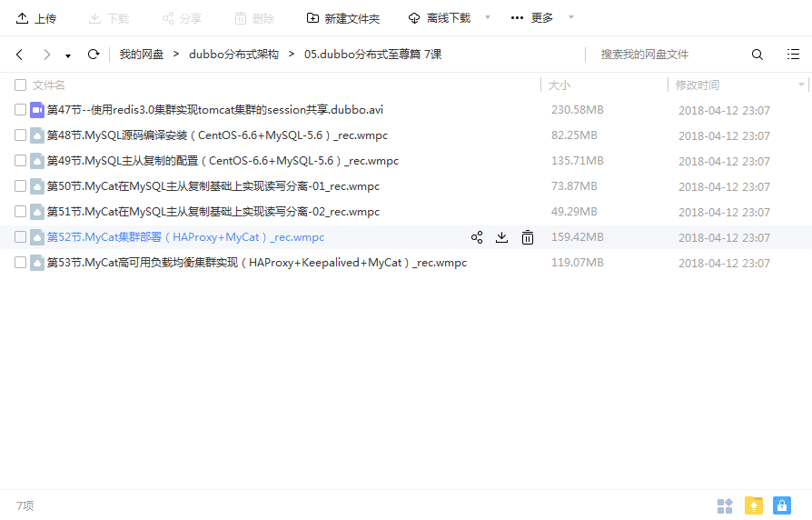This screenshot has height=520, width=812.
Task: Check the box for 第53节 MyCat高可用
Action: tap(20, 263)
